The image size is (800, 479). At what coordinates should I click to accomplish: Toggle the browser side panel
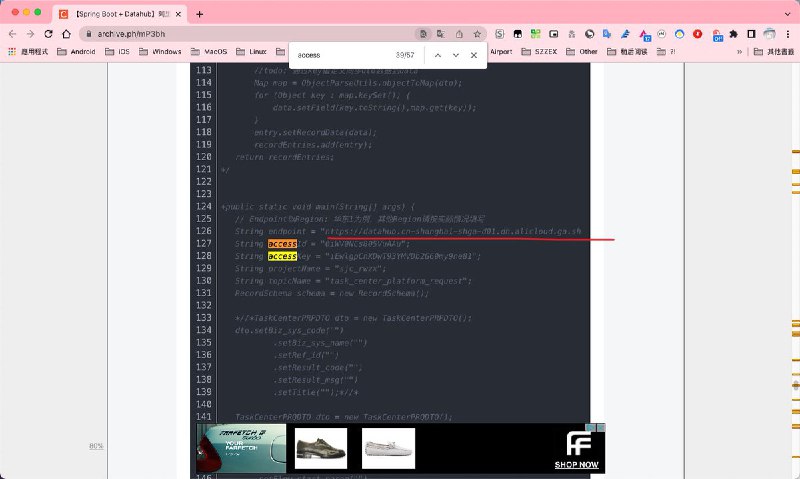[751, 33]
